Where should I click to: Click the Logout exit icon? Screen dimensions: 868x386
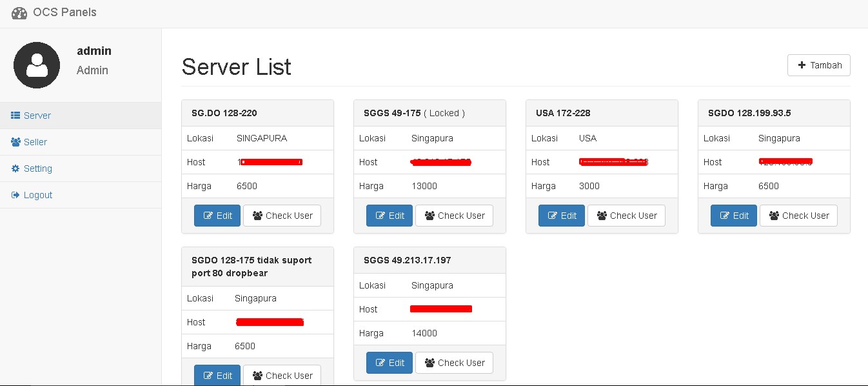pyautogui.click(x=14, y=194)
